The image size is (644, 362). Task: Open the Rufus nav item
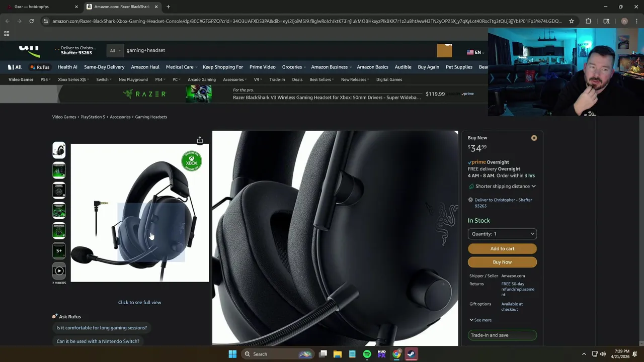coord(40,67)
